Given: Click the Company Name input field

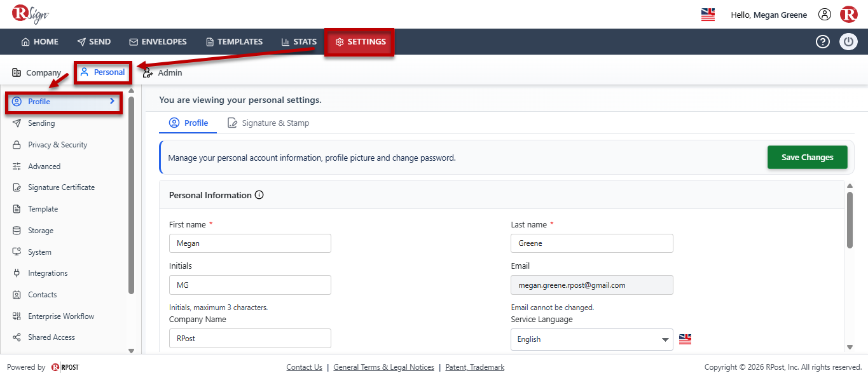Looking at the screenshot, I should (x=250, y=339).
